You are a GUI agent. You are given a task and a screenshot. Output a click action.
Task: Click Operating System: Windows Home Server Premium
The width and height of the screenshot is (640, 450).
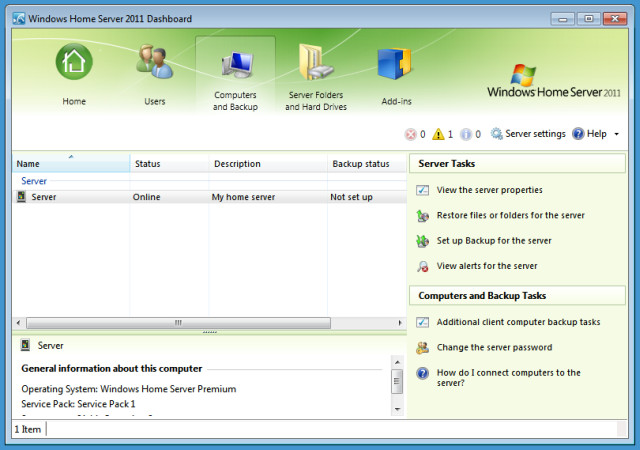point(129,389)
